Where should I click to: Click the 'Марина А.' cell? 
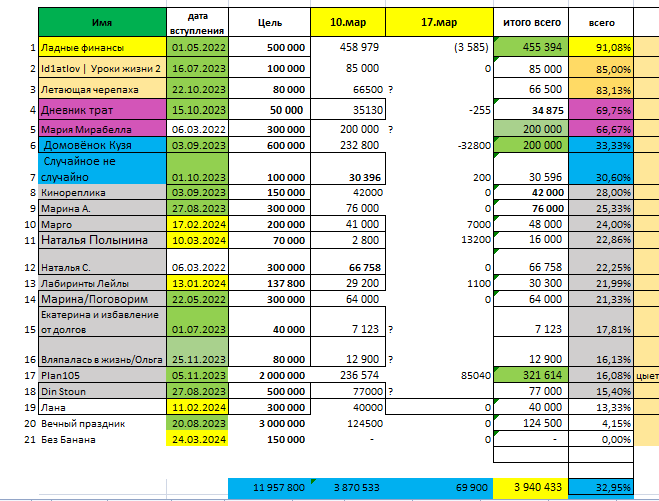click(x=102, y=208)
